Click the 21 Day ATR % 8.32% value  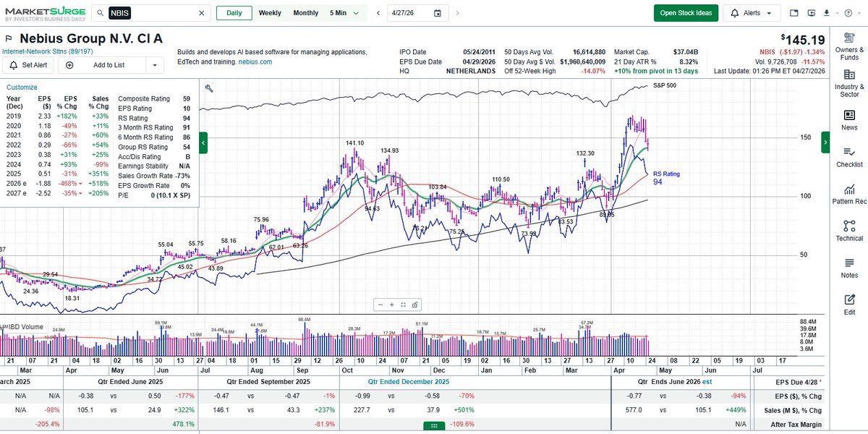coord(689,62)
